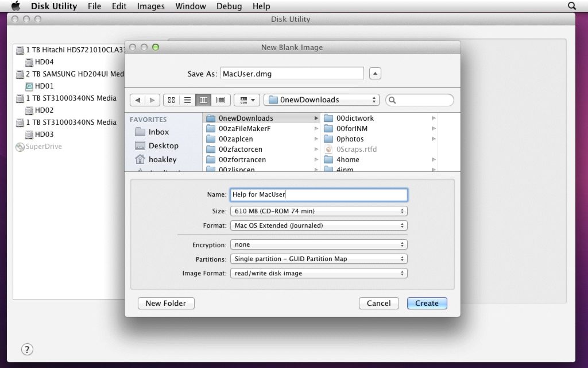588x368 pixels.
Task: Click the Create button
Action: point(427,303)
